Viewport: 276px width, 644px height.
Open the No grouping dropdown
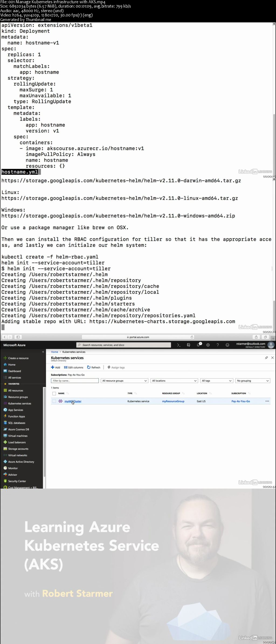(x=253, y=381)
